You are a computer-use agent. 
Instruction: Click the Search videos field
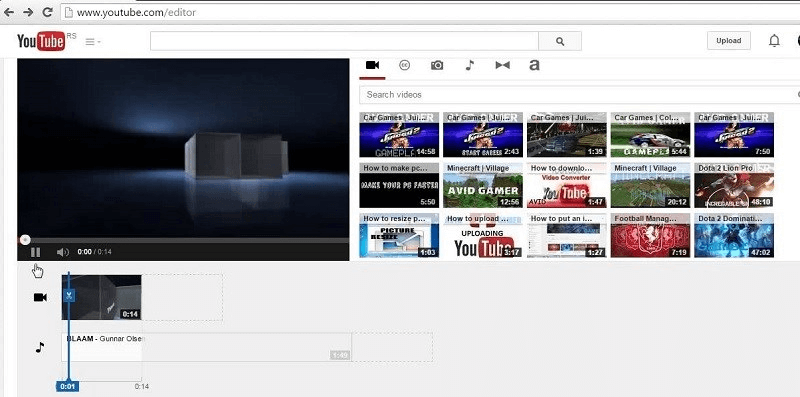coord(580,94)
